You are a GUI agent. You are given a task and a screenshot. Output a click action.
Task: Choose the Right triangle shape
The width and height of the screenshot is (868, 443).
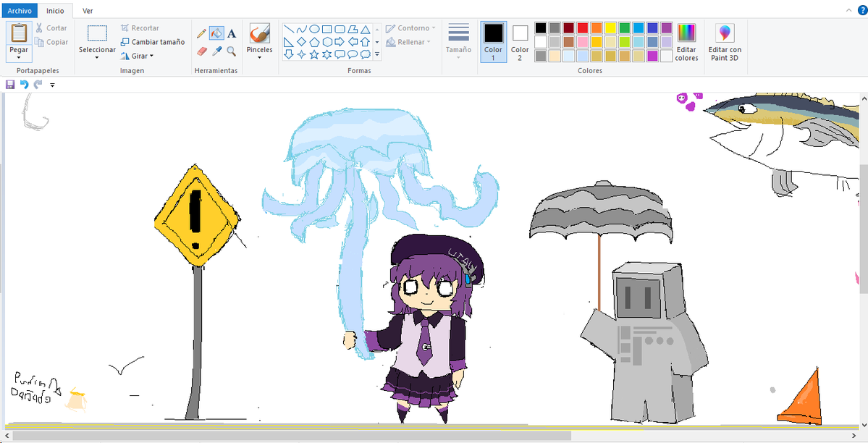coord(289,41)
